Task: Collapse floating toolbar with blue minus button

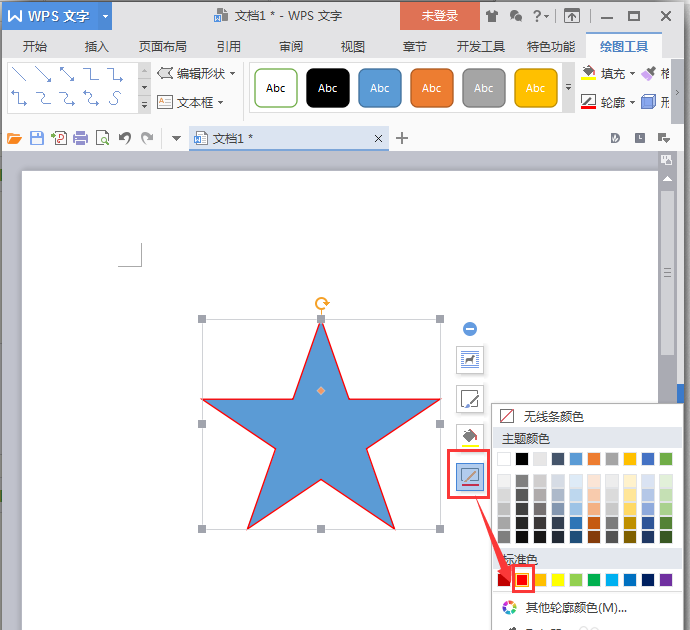Action: pos(470,329)
